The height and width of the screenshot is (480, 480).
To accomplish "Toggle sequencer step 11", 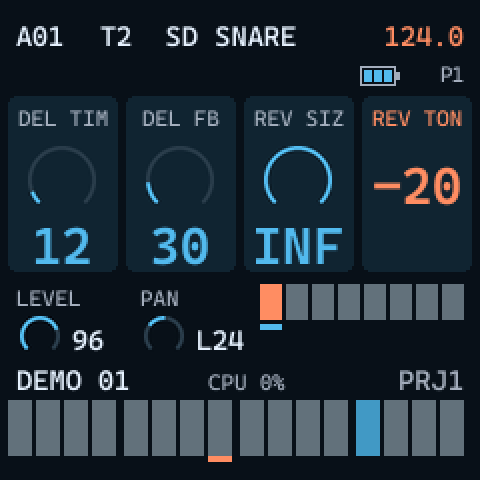I will (308, 428).
